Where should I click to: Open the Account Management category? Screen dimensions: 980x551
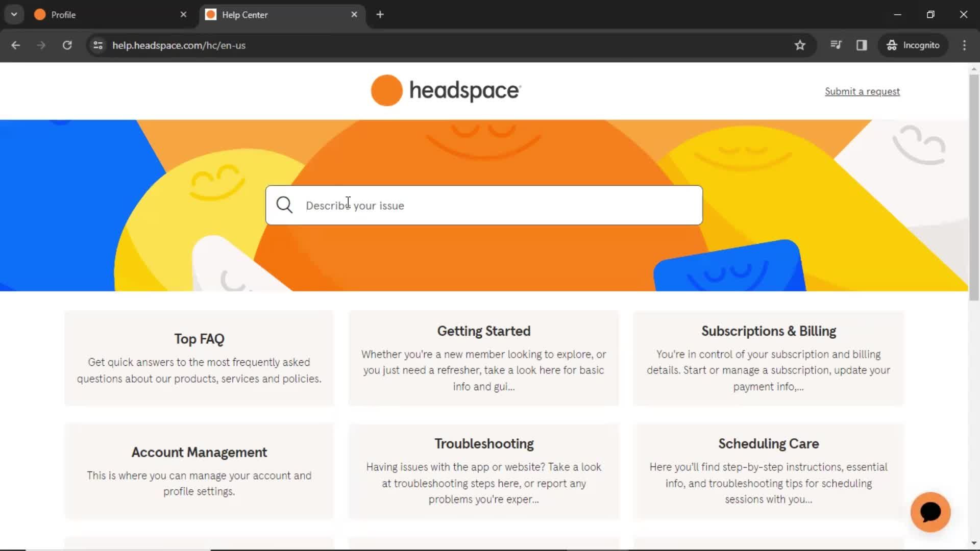(x=199, y=471)
